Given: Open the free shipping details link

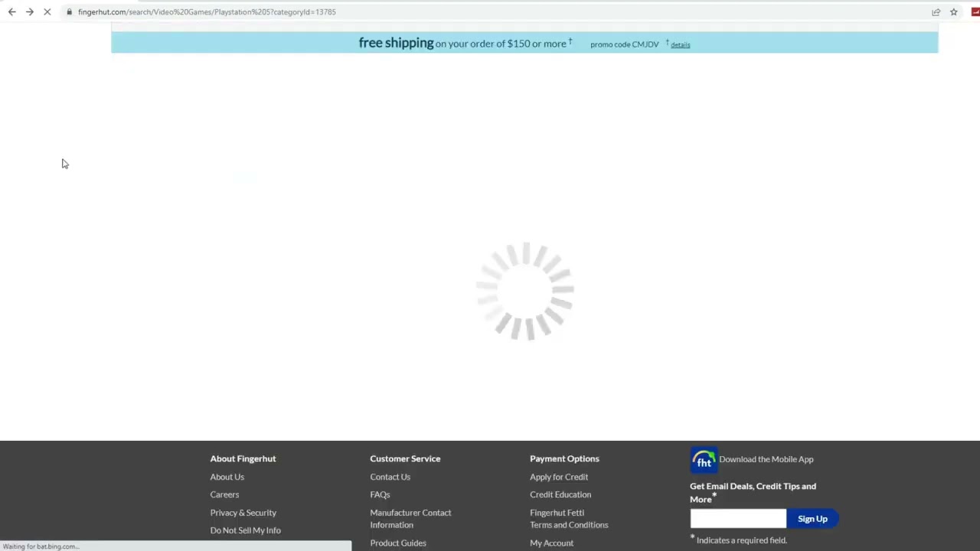Looking at the screenshot, I should (x=680, y=44).
